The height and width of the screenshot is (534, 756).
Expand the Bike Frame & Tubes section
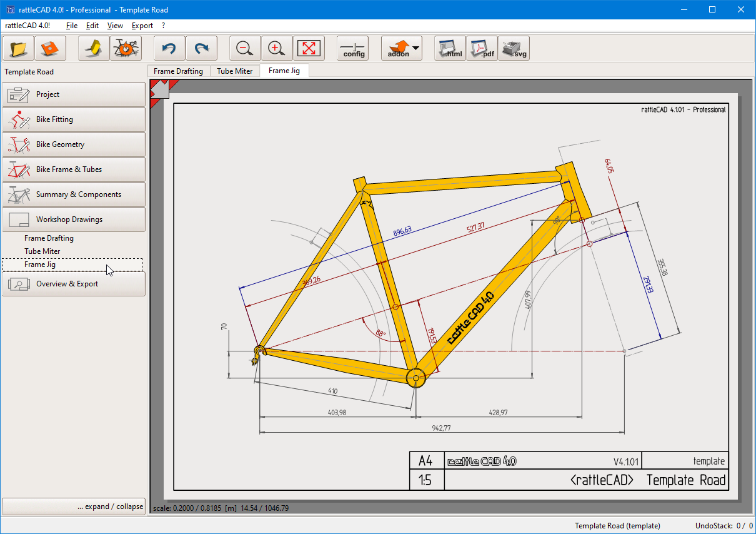(x=74, y=169)
